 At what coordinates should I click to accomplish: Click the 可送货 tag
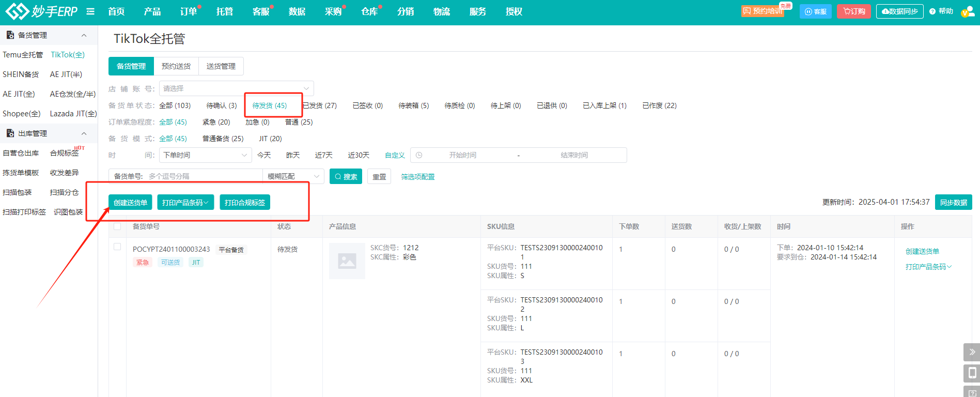pos(170,262)
